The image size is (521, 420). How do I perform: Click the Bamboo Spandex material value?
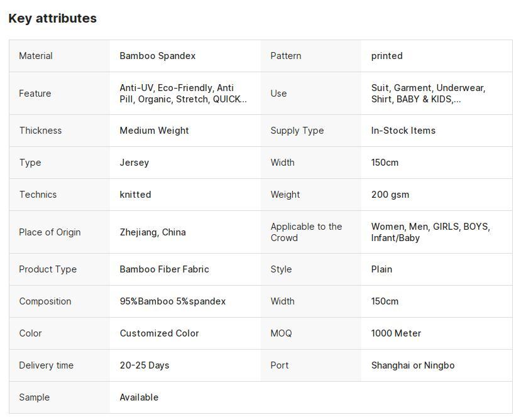[x=157, y=56]
